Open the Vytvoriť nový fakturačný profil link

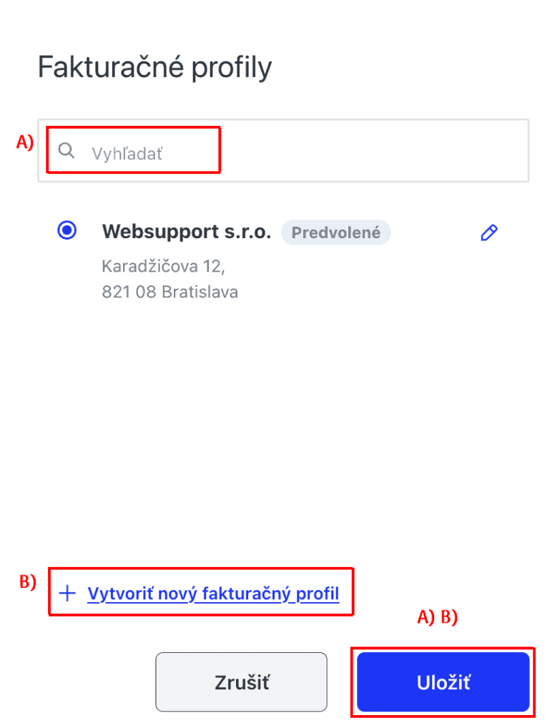click(213, 594)
